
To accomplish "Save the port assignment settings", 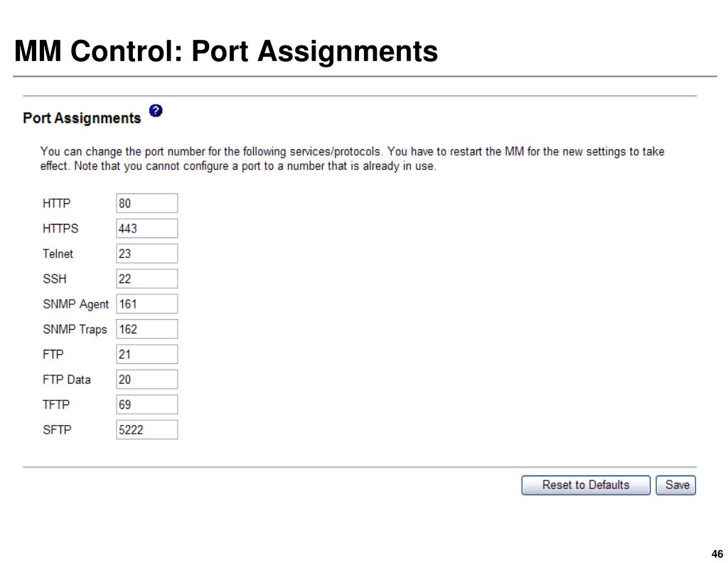I will pyautogui.click(x=675, y=485).
